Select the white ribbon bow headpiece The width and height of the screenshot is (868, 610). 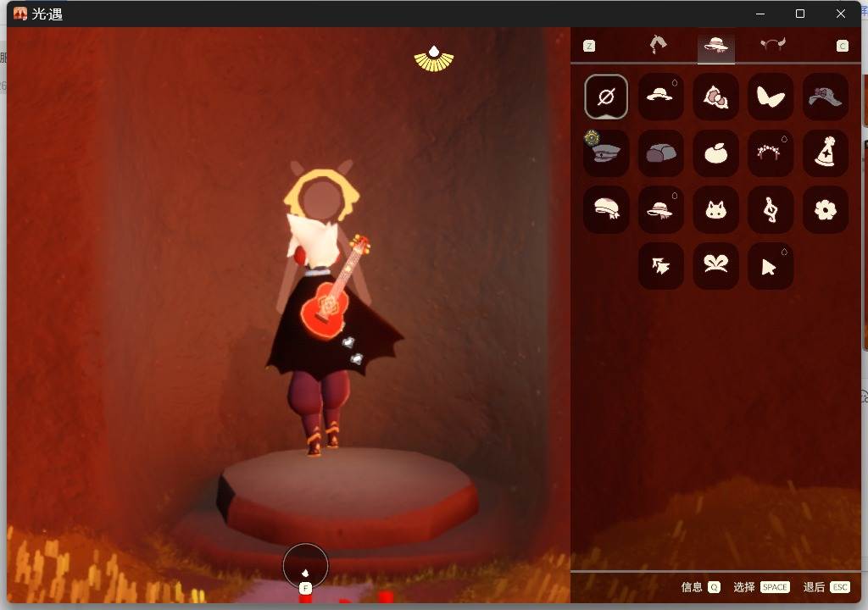[715, 266]
